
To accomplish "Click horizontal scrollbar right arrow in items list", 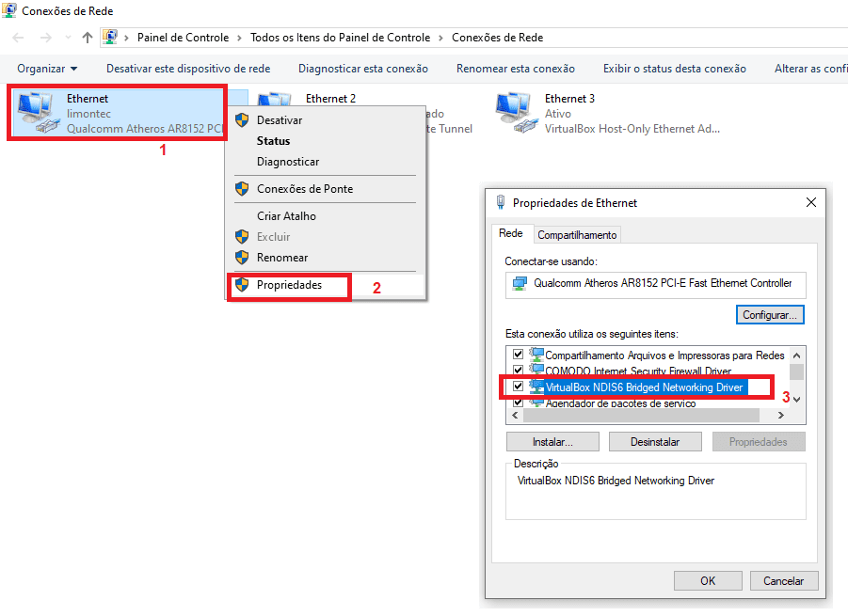I will (x=780, y=415).
